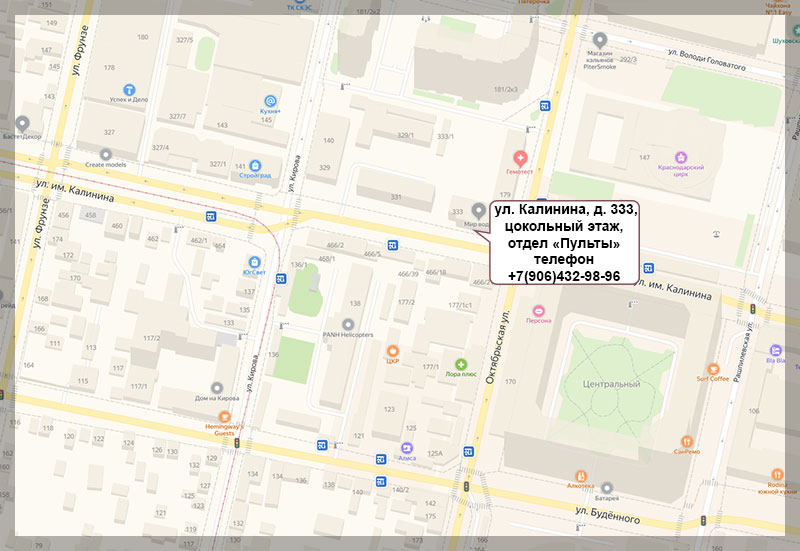Click the Центральный park label
800x551 pixels.
coord(611,384)
